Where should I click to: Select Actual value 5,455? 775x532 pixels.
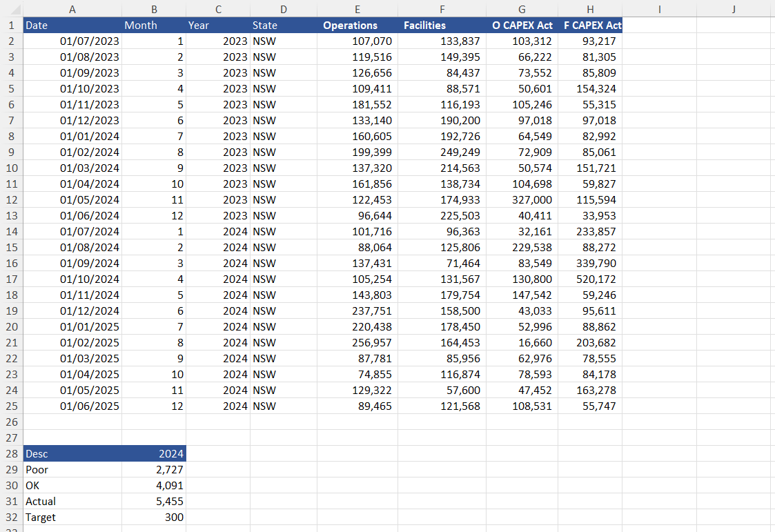154,502
